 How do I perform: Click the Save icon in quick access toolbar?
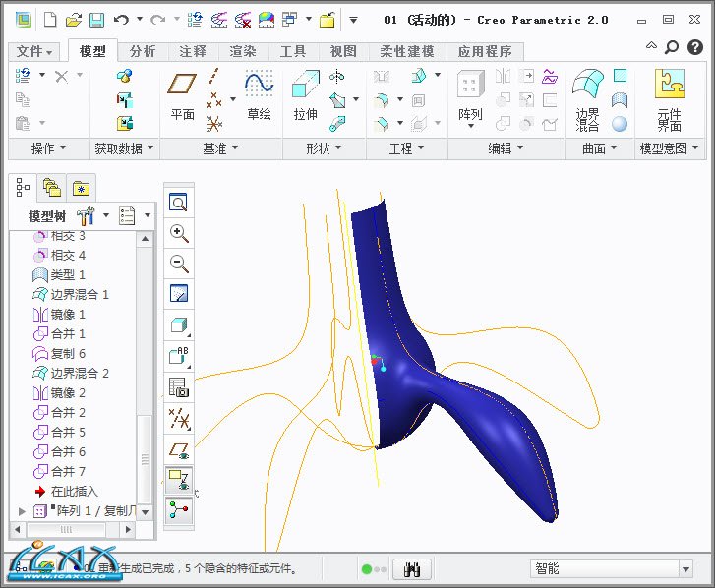96,19
